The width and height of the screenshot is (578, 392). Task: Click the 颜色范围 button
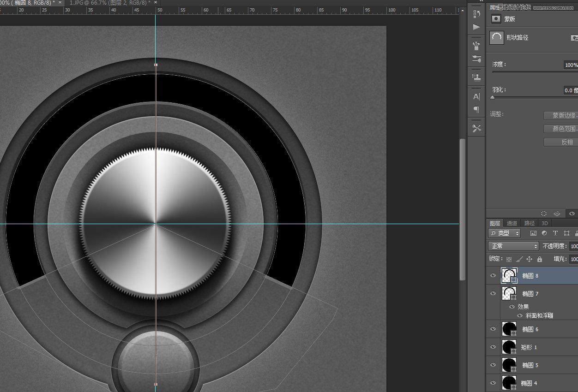tap(564, 129)
